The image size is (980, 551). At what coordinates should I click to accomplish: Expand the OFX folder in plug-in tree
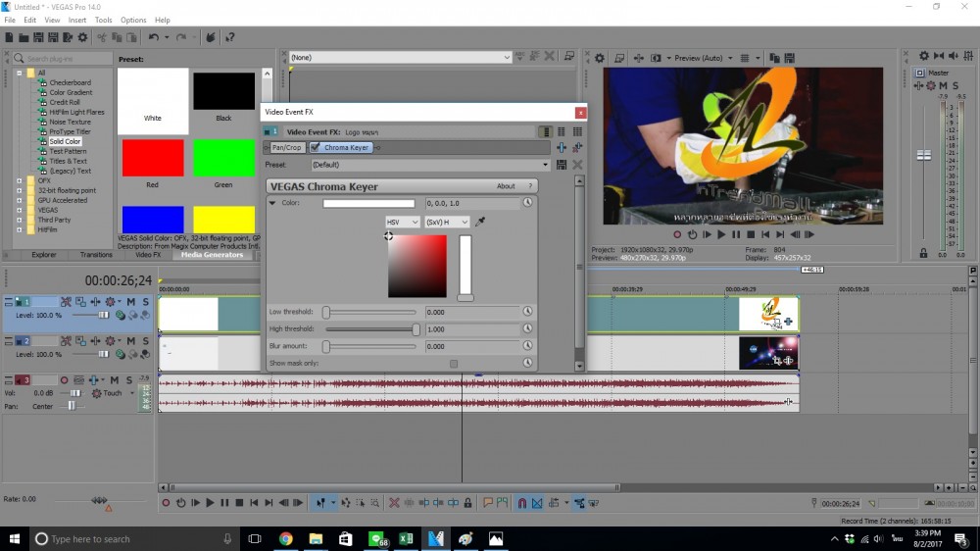(20, 180)
